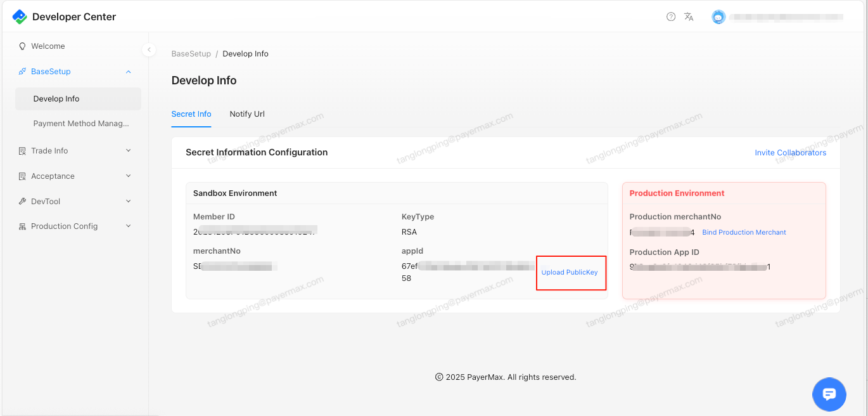This screenshot has width=868, height=416.
Task: Click the DevTool wrench icon
Action: tap(23, 202)
